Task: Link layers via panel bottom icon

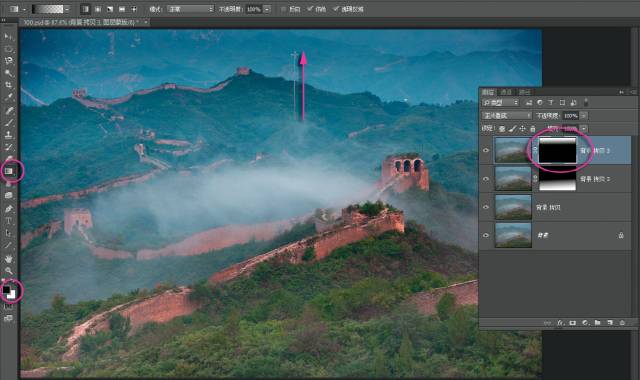Action: coord(547,322)
